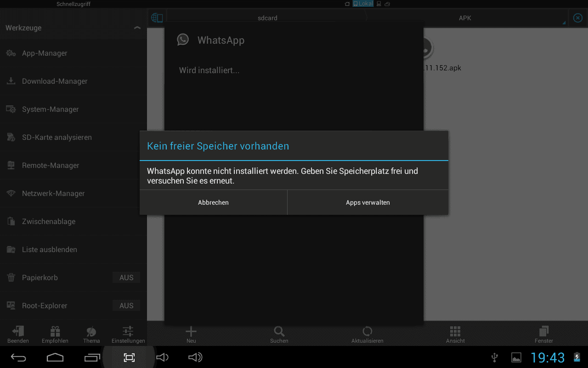Tap Schnellzugriff header
Viewport: 588px width, 368px height.
coord(74,4)
